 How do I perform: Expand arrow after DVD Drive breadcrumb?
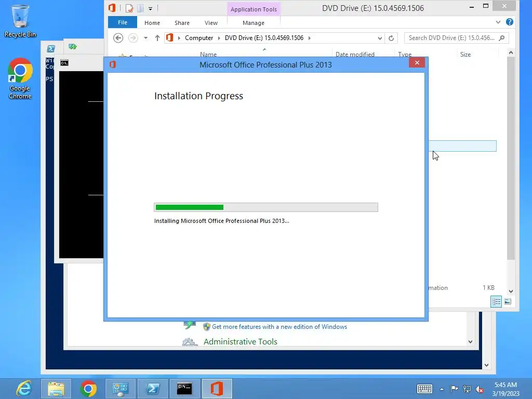tap(310, 38)
